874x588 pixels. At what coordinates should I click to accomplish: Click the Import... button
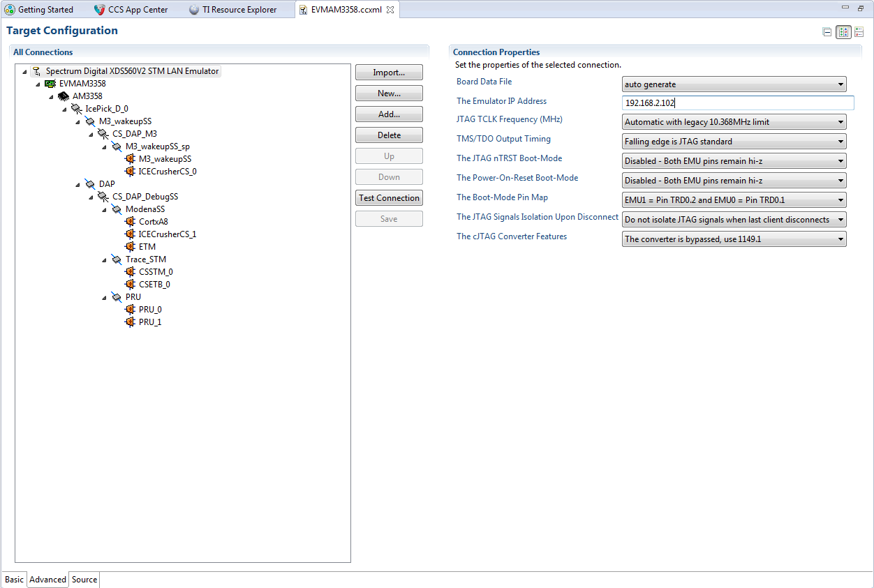click(x=389, y=73)
